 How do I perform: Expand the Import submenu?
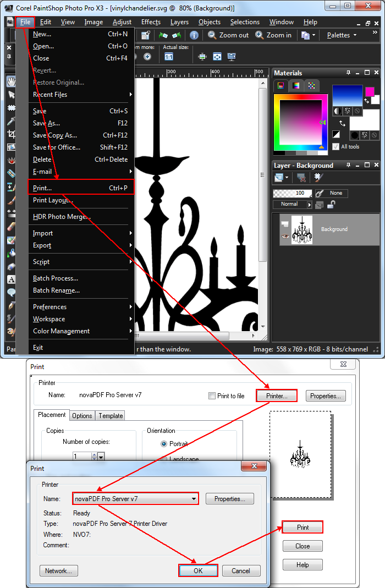point(81,233)
